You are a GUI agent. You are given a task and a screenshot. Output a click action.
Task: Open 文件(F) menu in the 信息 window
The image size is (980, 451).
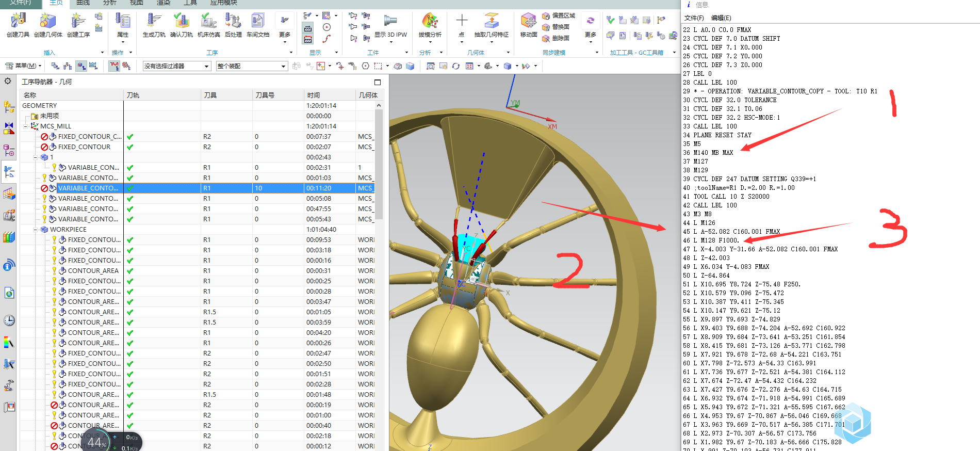point(694,18)
